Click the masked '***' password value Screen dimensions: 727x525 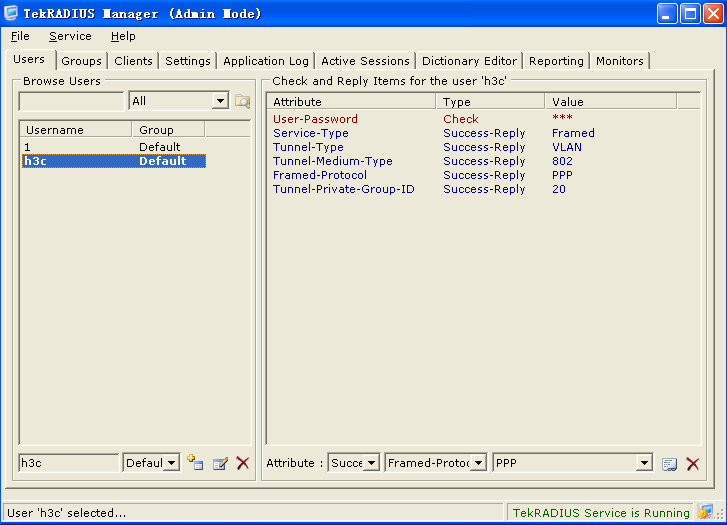tap(562, 118)
